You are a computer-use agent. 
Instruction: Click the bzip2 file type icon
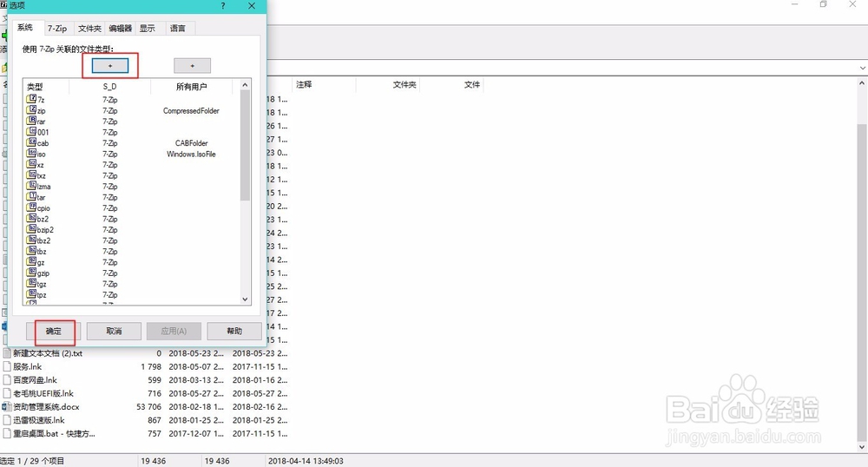(x=31, y=229)
